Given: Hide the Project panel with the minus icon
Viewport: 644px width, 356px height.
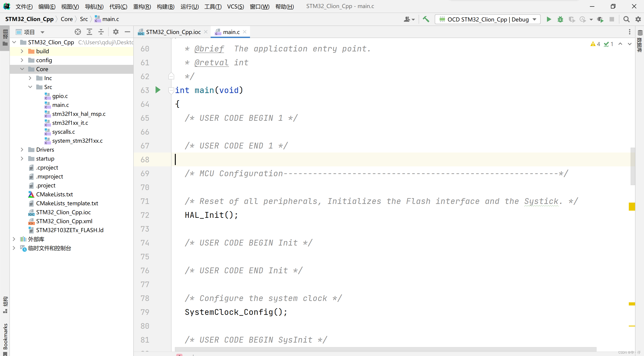Looking at the screenshot, I should (127, 32).
